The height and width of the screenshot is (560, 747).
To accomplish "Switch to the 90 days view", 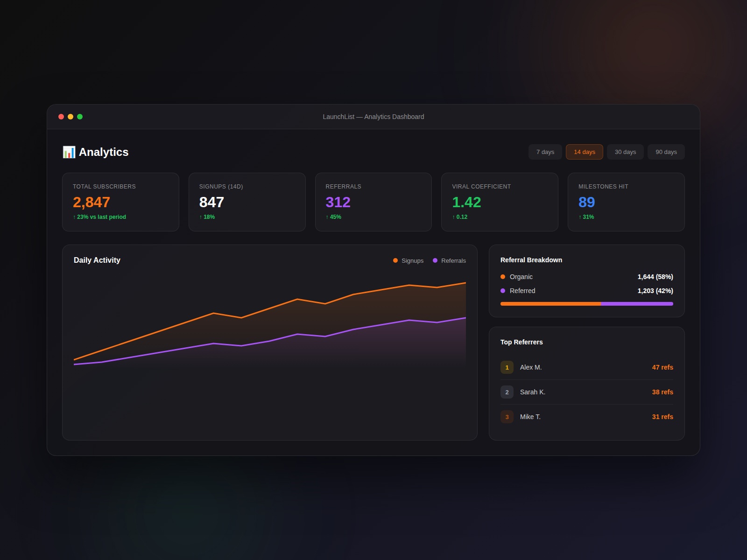I will 666,152.
